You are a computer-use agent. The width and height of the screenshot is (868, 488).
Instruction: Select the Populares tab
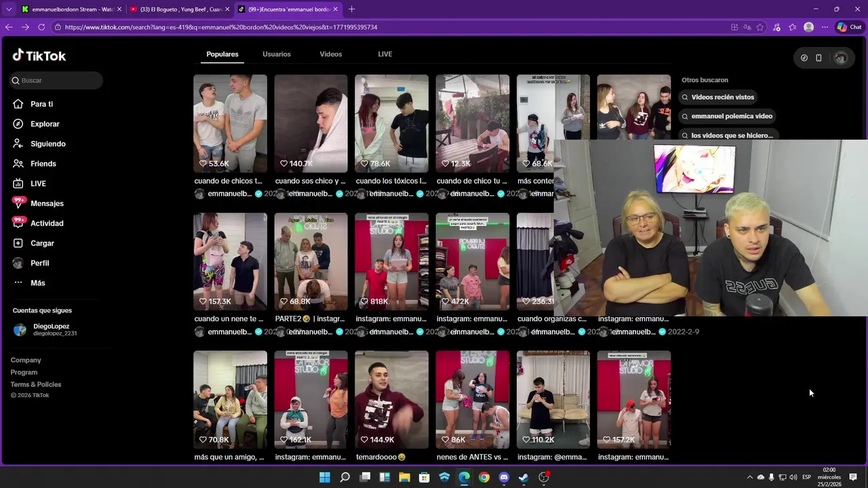[x=222, y=54]
